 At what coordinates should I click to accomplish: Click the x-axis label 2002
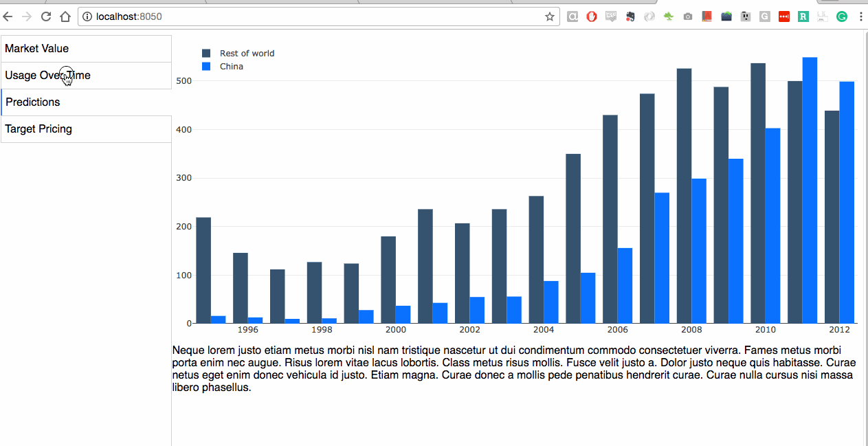[x=470, y=331]
